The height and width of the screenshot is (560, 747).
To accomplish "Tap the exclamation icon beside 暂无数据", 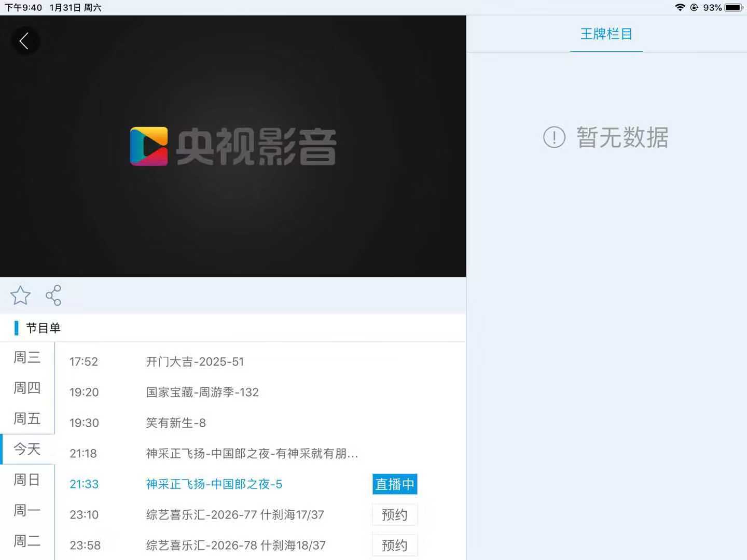I will 554,137.
